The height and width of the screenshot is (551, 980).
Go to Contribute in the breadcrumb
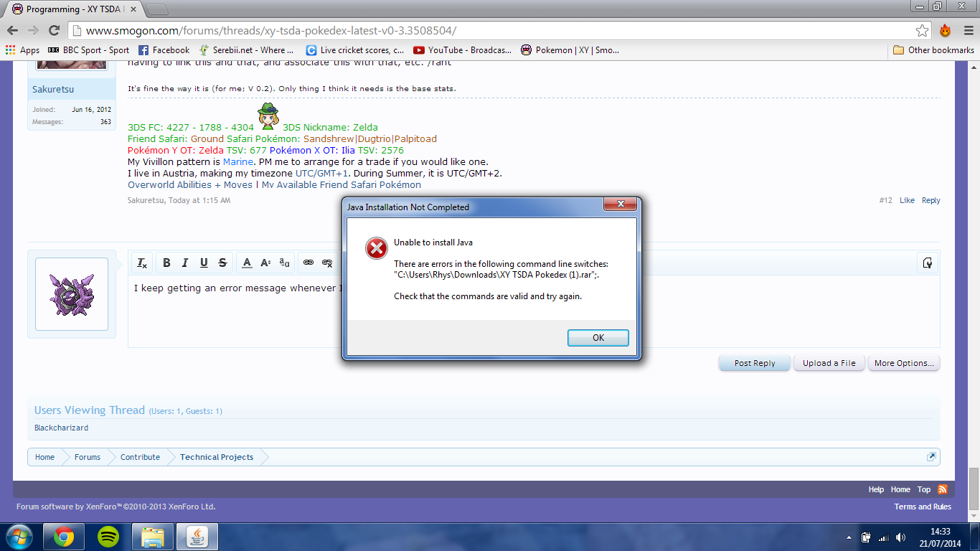pyautogui.click(x=140, y=457)
